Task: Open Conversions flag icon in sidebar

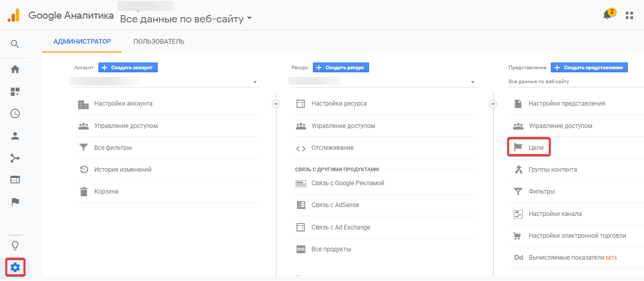Action: point(15,202)
